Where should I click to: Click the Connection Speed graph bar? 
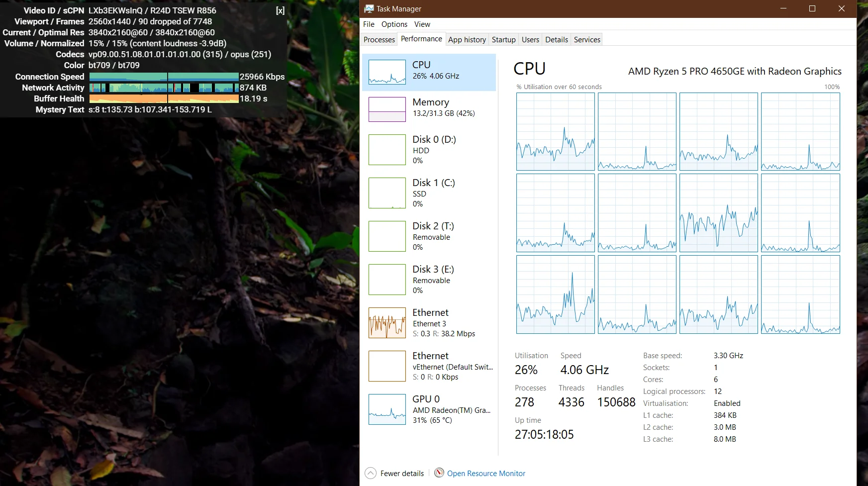coord(164,77)
